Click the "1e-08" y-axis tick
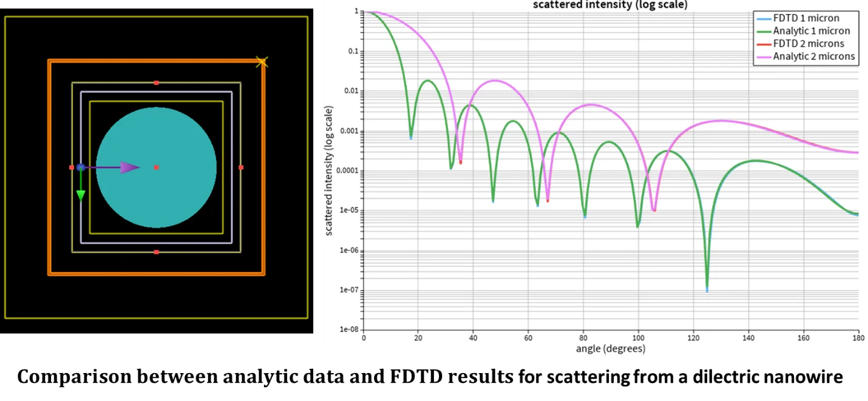Screen dimensions: 868x401 (348, 330)
